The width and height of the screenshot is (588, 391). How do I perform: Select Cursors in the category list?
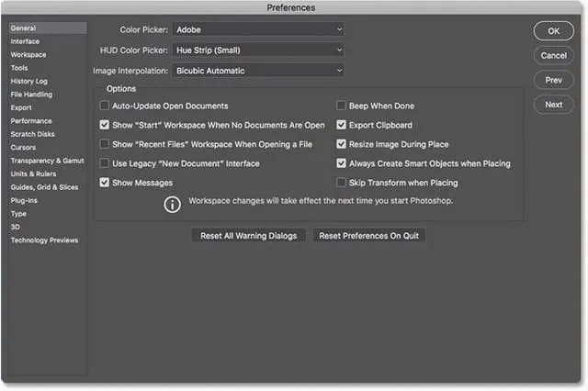[23, 148]
